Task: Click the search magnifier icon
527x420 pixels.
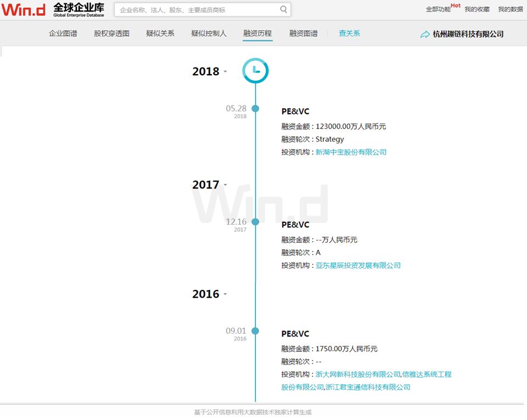Action: [284, 9]
